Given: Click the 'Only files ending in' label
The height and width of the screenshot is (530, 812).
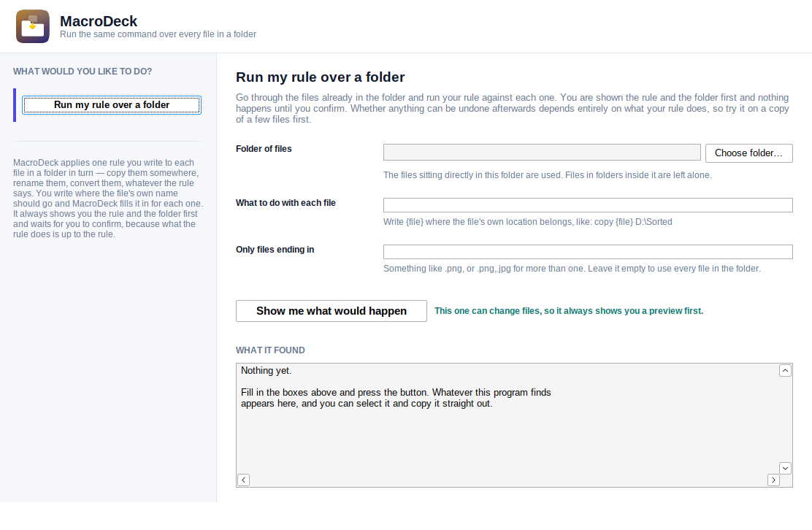Looking at the screenshot, I should (275, 250).
